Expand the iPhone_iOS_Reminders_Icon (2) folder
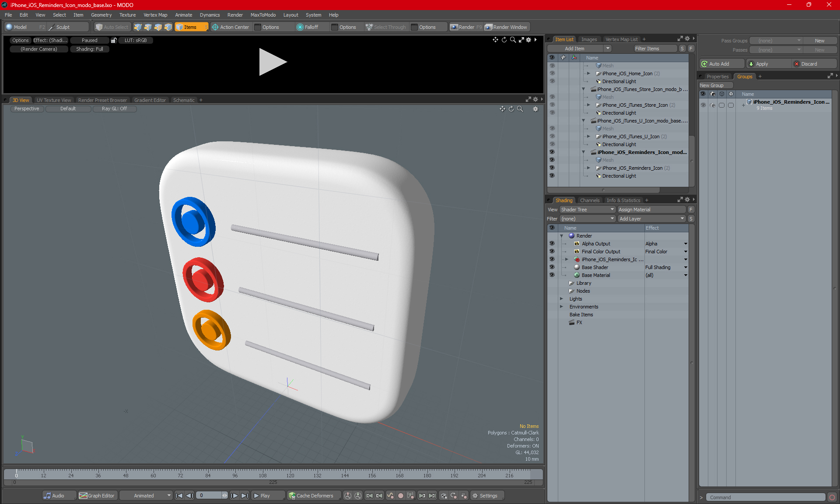Screen dimensions: 840x504 coord(588,168)
